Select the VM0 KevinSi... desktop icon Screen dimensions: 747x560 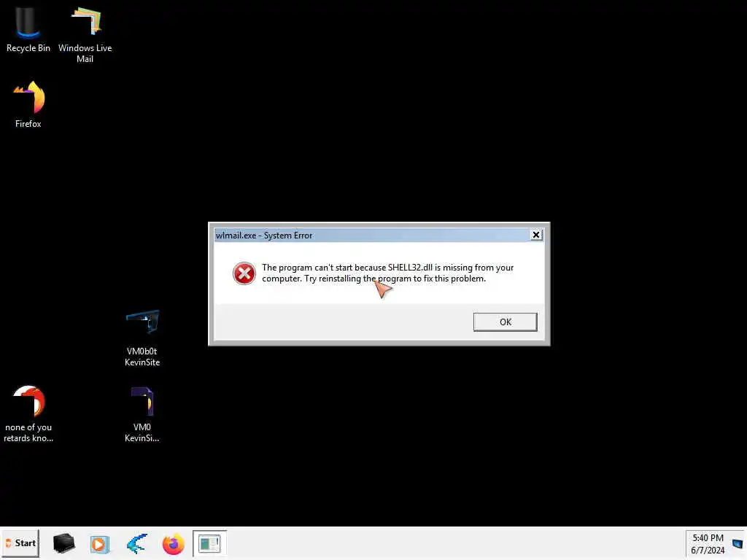click(x=142, y=414)
